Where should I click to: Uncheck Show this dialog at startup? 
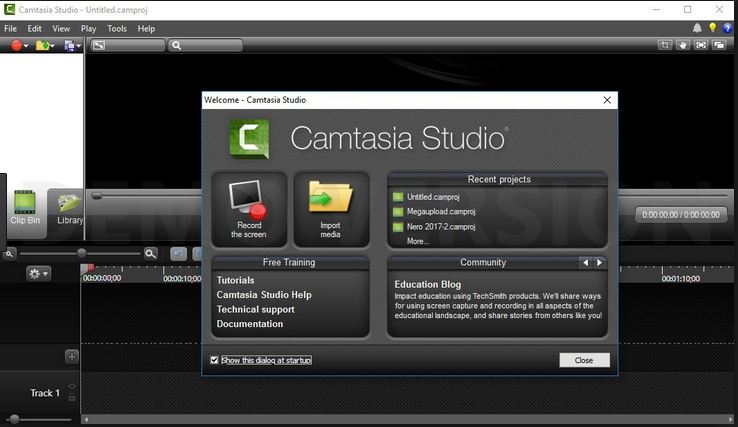coord(214,360)
